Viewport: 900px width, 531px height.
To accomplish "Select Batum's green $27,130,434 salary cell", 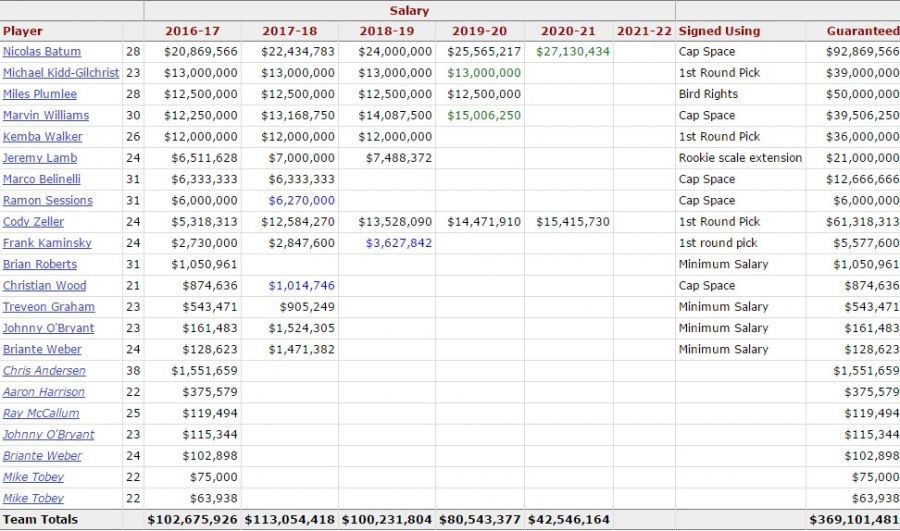I will [x=573, y=52].
